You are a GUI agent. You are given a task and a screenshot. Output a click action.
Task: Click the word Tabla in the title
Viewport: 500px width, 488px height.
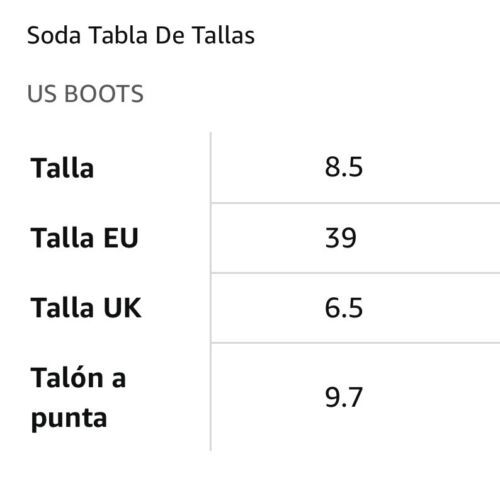[x=118, y=35]
